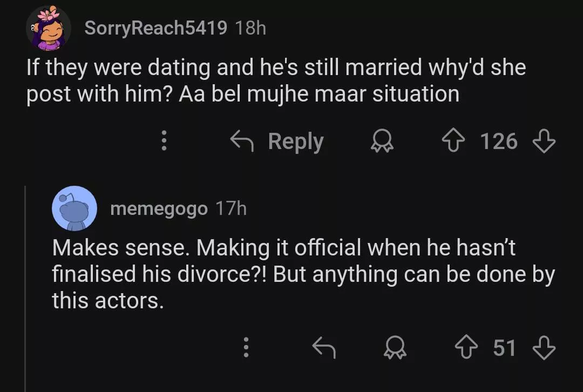Screen dimensions: 583x392
Task: Click SorryReach5419's avatar picture
Action: tap(49, 28)
